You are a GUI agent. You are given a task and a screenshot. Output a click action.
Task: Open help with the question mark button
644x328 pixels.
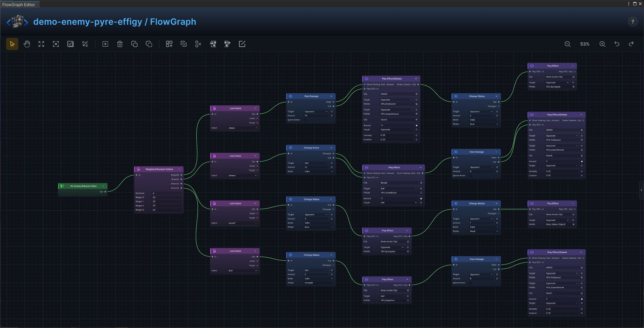click(x=632, y=22)
